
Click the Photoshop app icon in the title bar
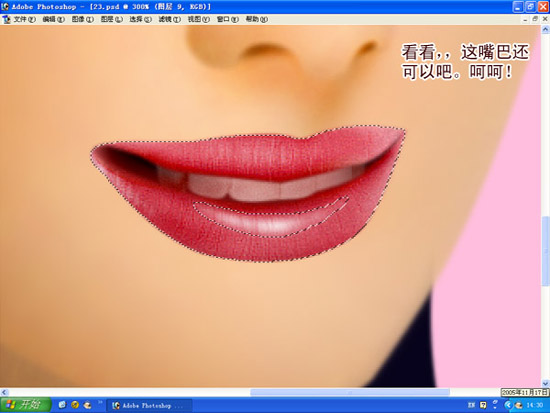click(5, 6)
